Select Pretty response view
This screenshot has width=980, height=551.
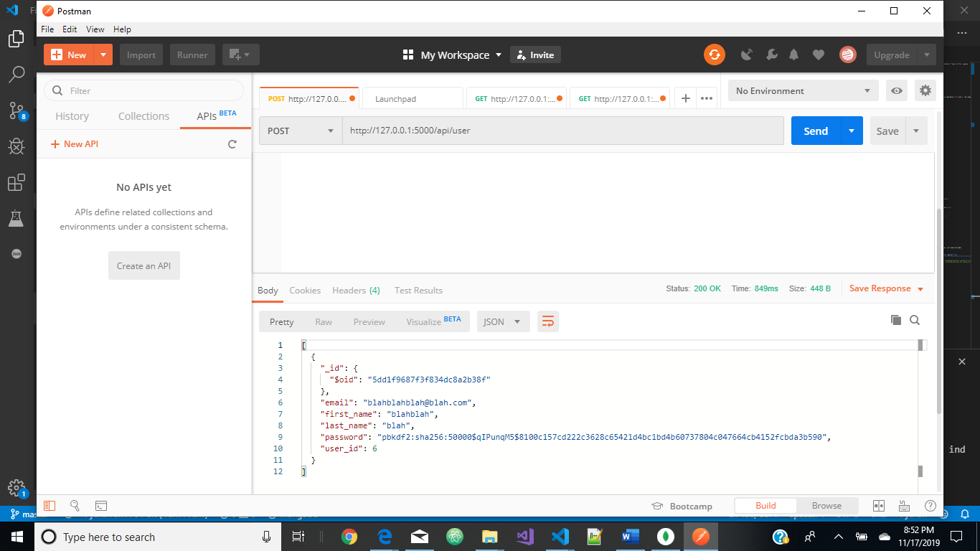(282, 321)
